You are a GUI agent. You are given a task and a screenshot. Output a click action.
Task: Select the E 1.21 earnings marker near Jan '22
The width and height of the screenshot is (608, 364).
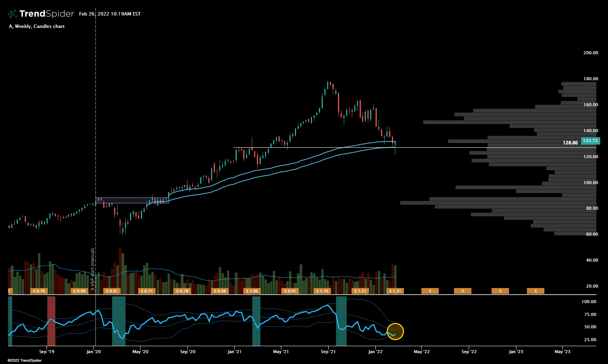click(395, 291)
